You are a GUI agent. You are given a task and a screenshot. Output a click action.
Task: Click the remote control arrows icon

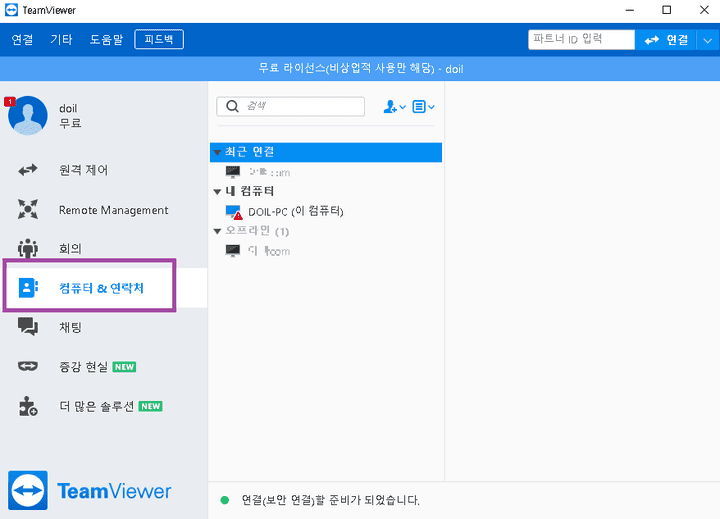click(28, 170)
